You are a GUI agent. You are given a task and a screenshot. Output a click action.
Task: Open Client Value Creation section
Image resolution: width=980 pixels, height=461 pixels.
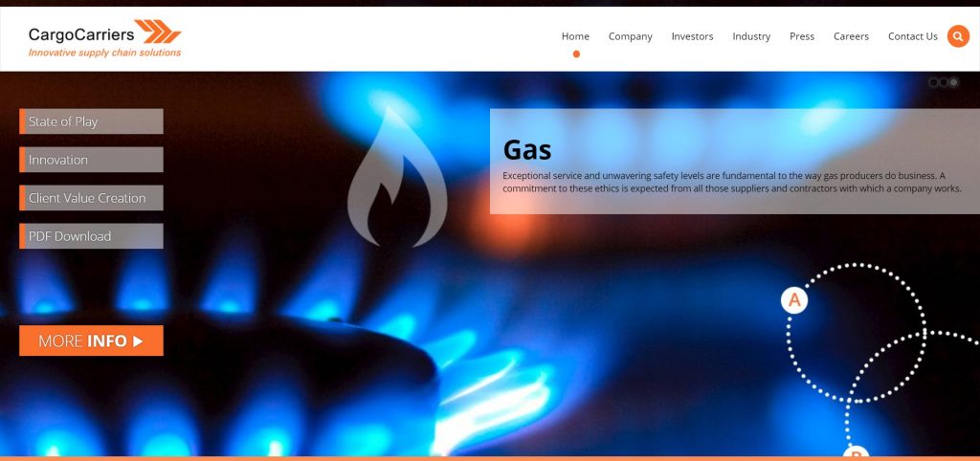(x=91, y=197)
